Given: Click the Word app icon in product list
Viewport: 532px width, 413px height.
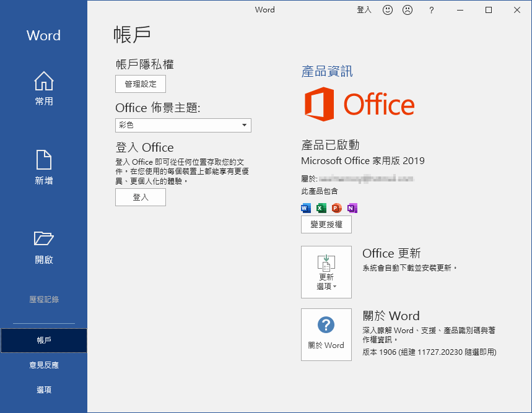Looking at the screenshot, I should coord(305,208).
